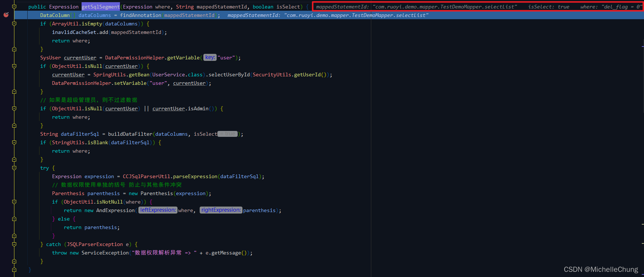Fold the if ArrayUtil.isEmpty block
This screenshot has width=644, height=277.
tap(14, 24)
